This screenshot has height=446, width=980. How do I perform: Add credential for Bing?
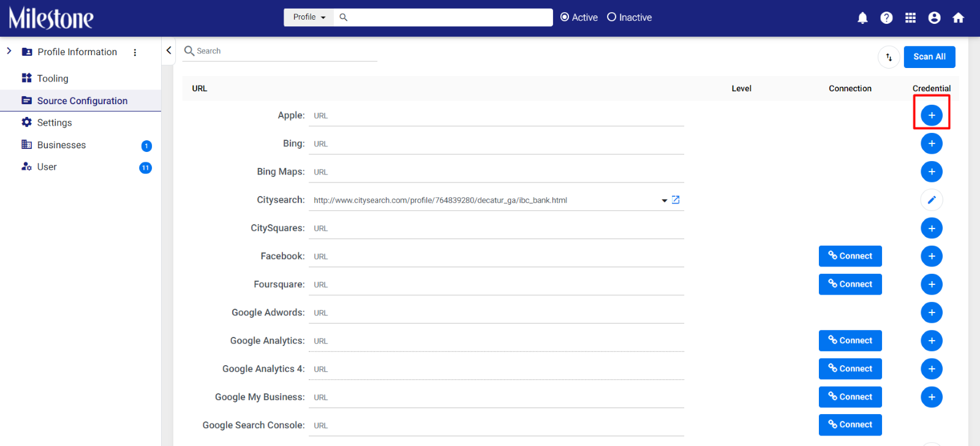pos(932,143)
